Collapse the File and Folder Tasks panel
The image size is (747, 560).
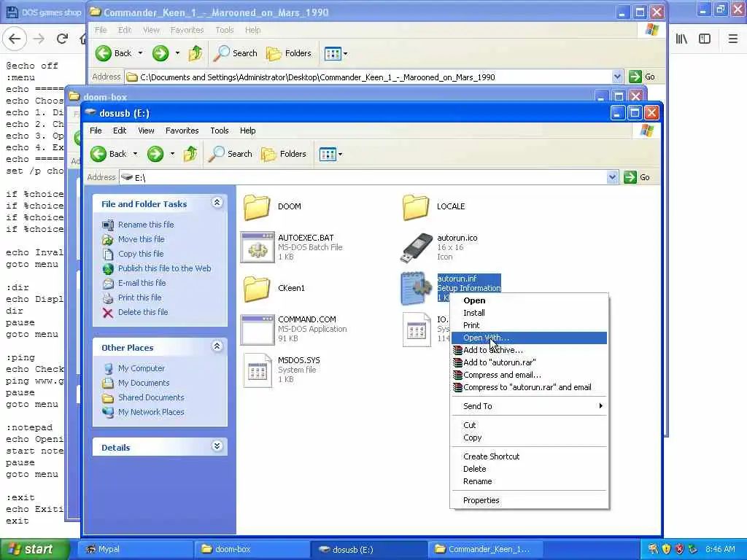click(217, 203)
